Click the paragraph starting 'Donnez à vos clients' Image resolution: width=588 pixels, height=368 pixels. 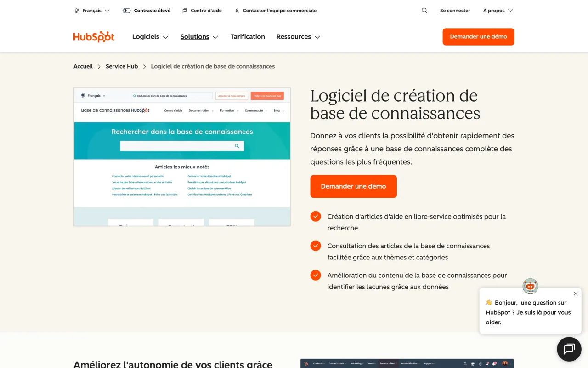tap(412, 149)
